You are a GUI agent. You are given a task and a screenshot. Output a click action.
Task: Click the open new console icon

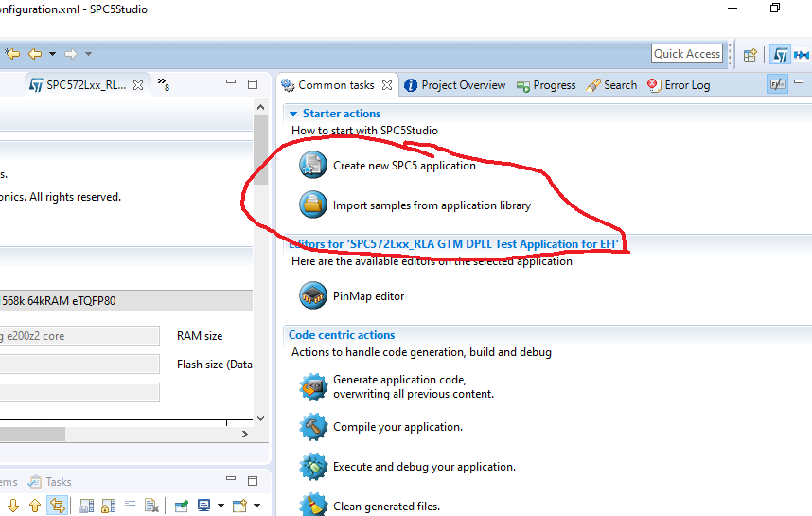[239, 506]
